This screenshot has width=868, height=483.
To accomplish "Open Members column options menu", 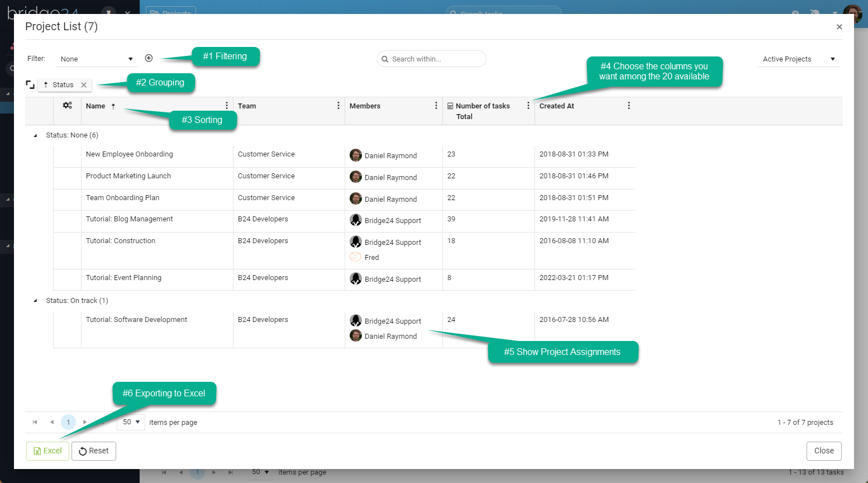I will (436, 106).
